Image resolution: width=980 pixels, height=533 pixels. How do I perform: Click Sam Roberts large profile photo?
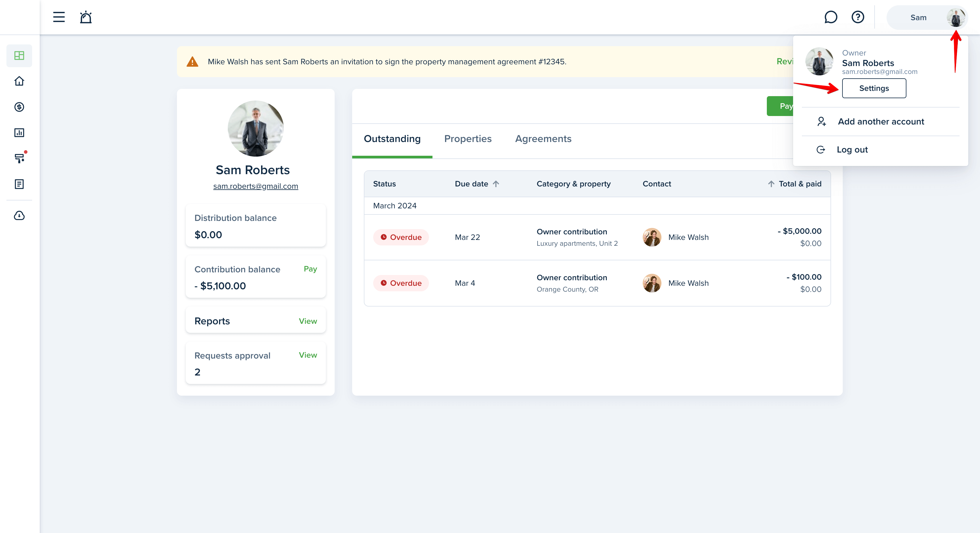256,128
